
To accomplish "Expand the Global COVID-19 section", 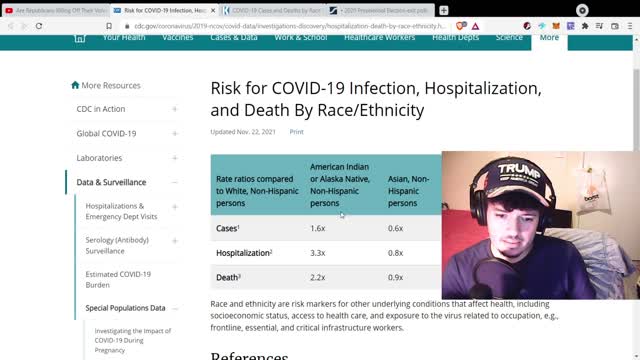I will tap(175, 133).
